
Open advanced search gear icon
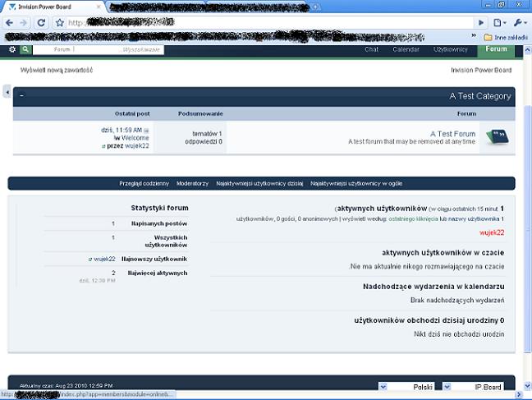point(11,50)
